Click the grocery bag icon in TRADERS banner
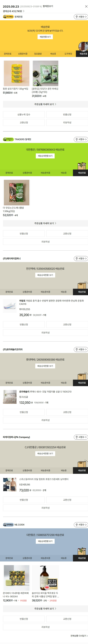Screen dimensions: 88x644 pos(82,166)
